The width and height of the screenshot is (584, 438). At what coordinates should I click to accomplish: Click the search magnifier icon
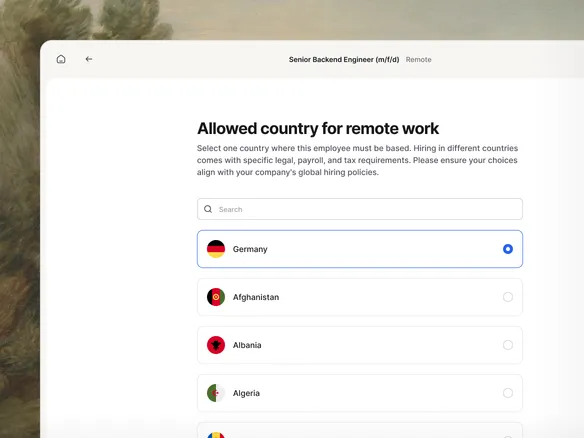(x=208, y=209)
